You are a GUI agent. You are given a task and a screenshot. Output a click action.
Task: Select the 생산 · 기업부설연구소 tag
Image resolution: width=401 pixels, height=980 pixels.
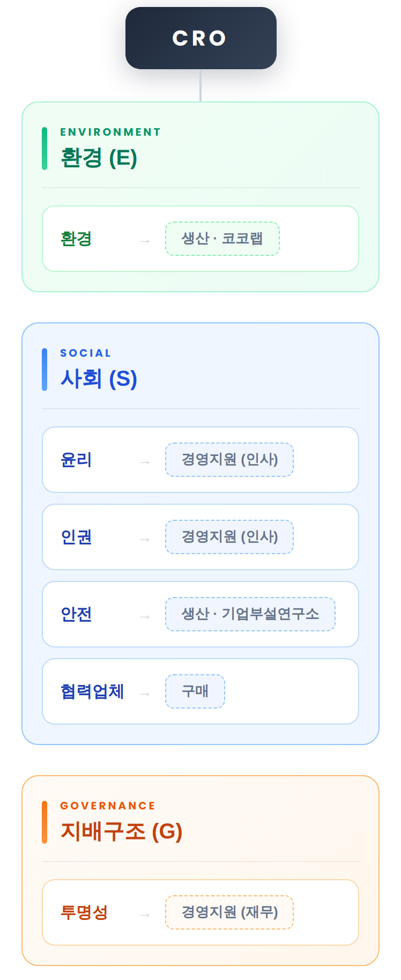tap(250, 614)
